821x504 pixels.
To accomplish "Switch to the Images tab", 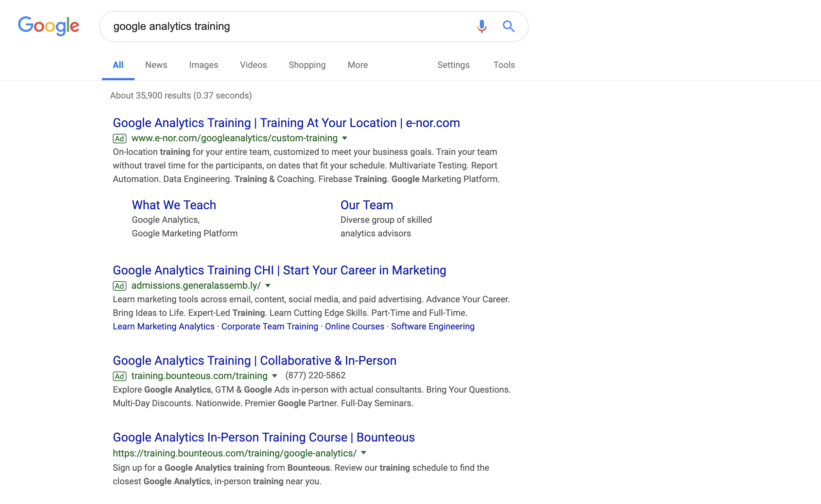I will click(204, 65).
